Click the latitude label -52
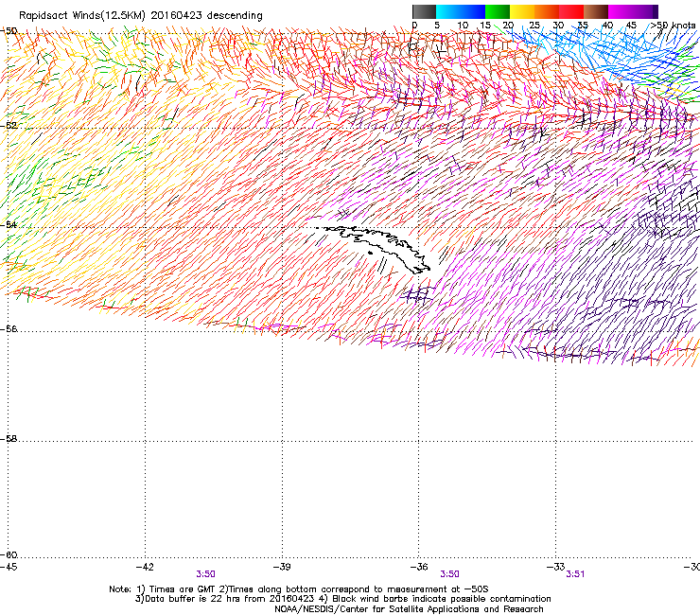This screenshot has height=615, width=700. 9,126
